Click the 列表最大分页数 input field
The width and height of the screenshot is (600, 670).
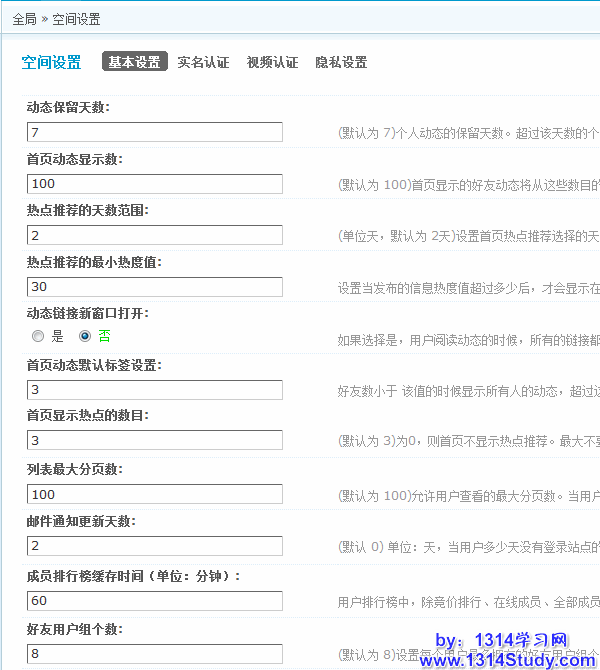click(x=155, y=494)
